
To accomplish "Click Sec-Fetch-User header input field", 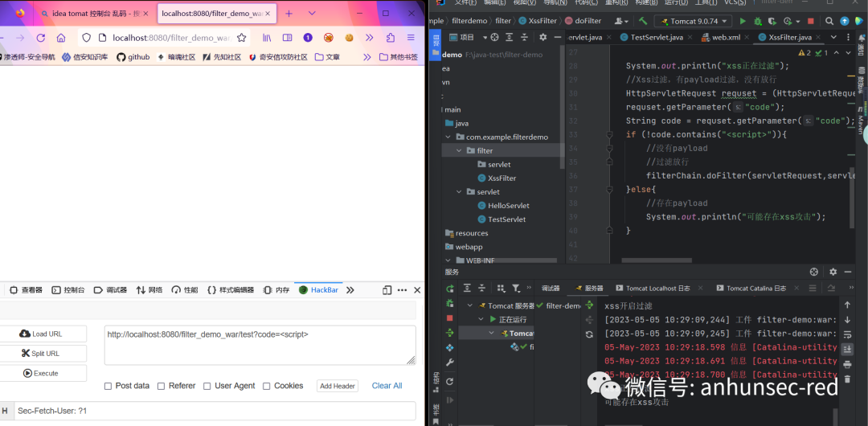I will coord(215,411).
